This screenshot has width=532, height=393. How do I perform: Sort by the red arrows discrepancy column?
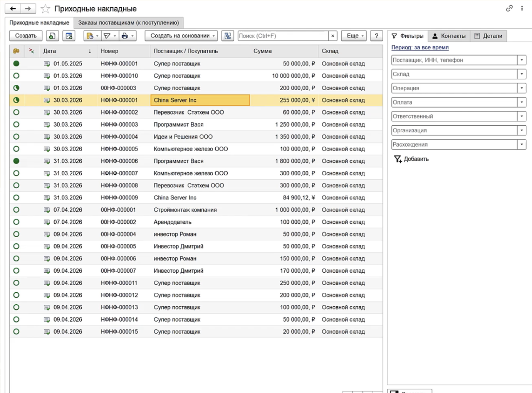pyautogui.click(x=32, y=51)
